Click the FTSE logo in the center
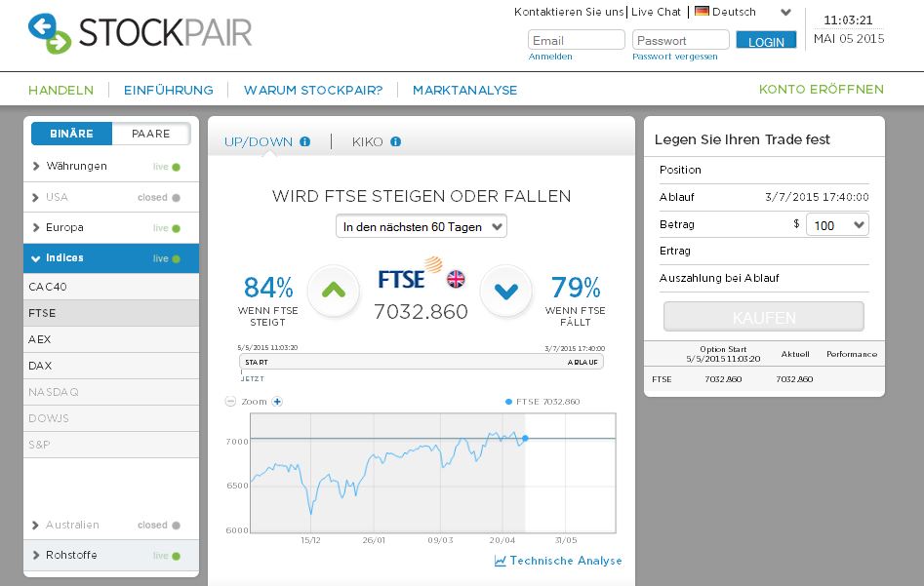Screen dimensions: 924x586 click(x=410, y=273)
